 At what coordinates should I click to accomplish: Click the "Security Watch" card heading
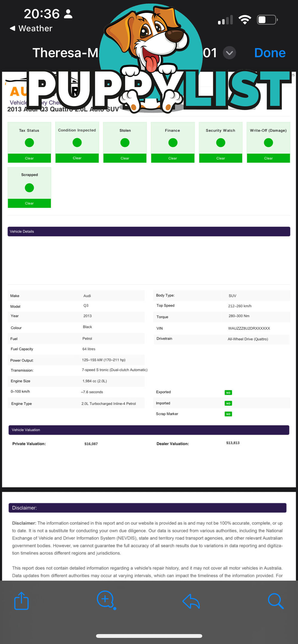tap(221, 131)
